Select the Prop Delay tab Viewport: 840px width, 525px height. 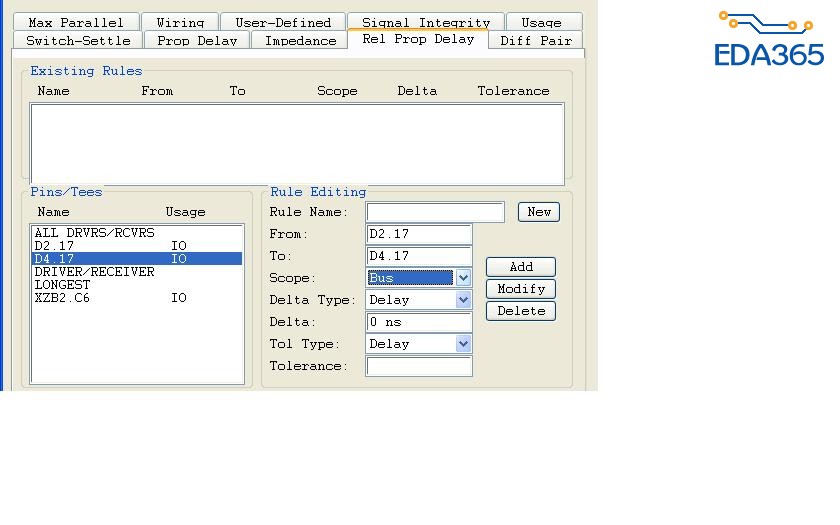(x=197, y=40)
